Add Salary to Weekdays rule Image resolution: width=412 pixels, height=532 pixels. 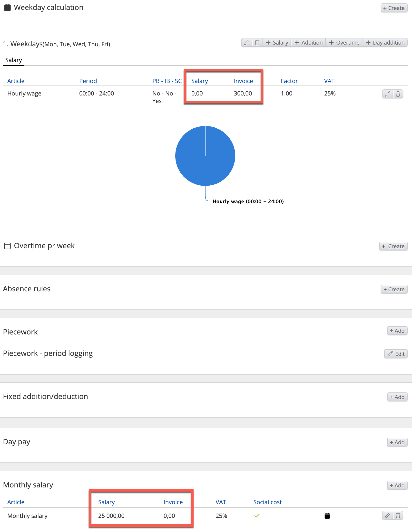[x=277, y=43]
